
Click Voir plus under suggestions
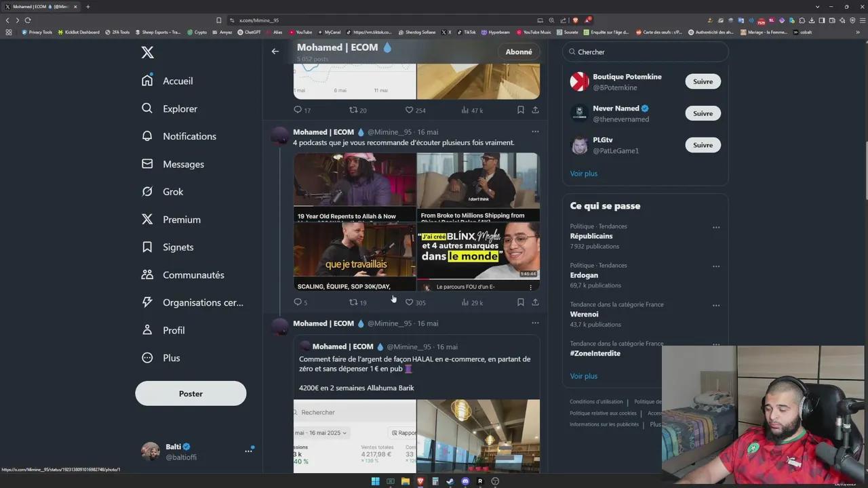[x=583, y=174]
